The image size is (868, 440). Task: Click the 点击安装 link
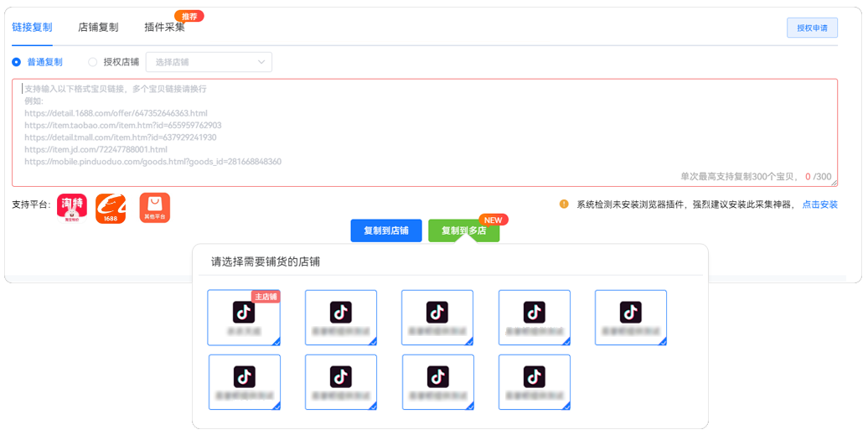pos(820,204)
